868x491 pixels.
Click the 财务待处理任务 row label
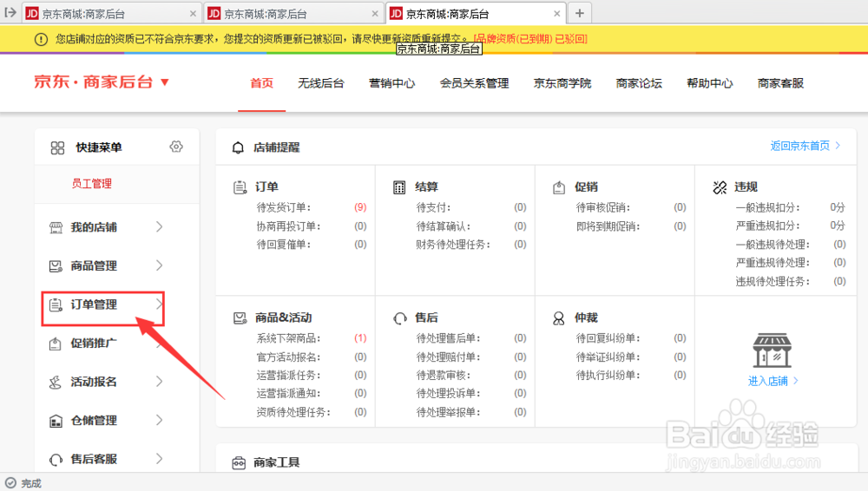453,245
